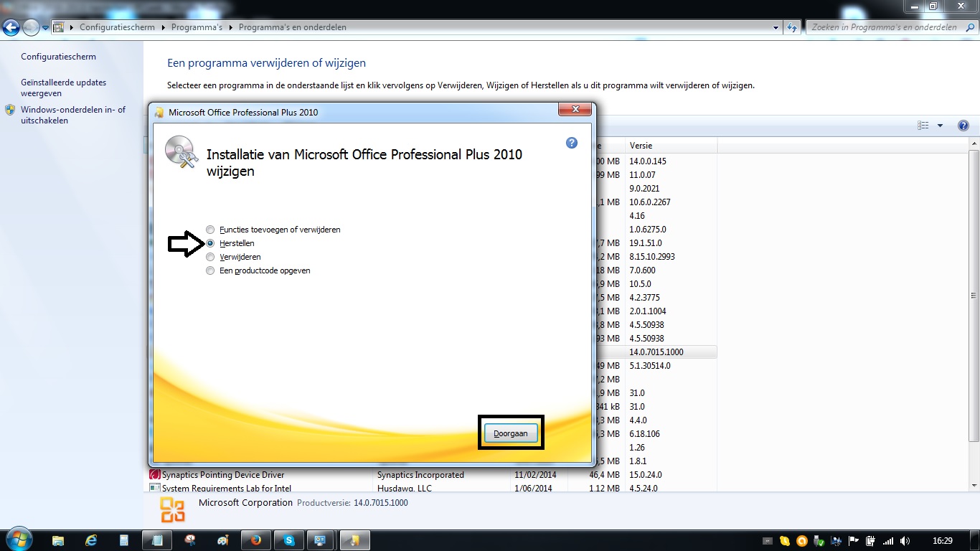Screen dimensions: 980x551
Task: Open the Windows Start menu orb
Action: (x=18, y=540)
